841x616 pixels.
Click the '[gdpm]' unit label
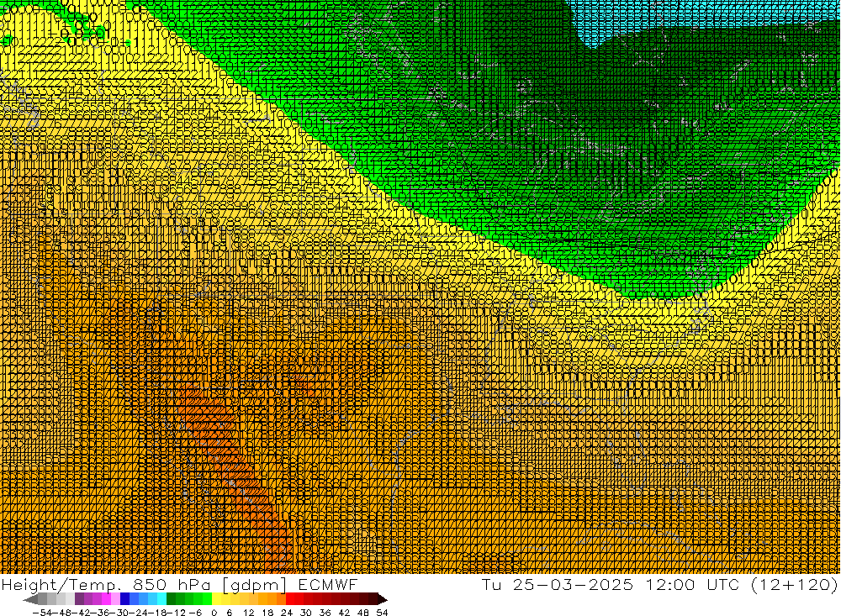pyautogui.click(x=255, y=584)
